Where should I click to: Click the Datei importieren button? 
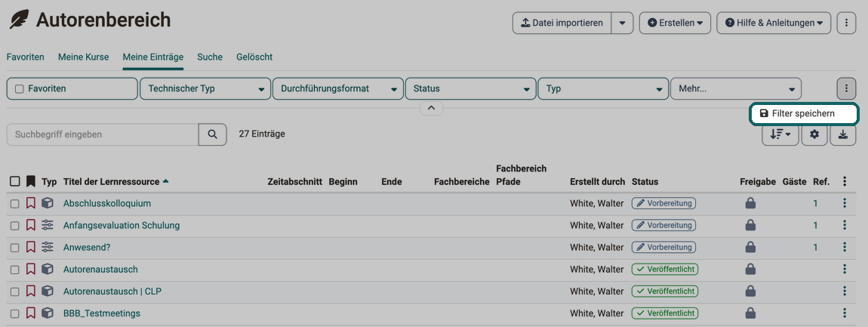(x=562, y=23)
